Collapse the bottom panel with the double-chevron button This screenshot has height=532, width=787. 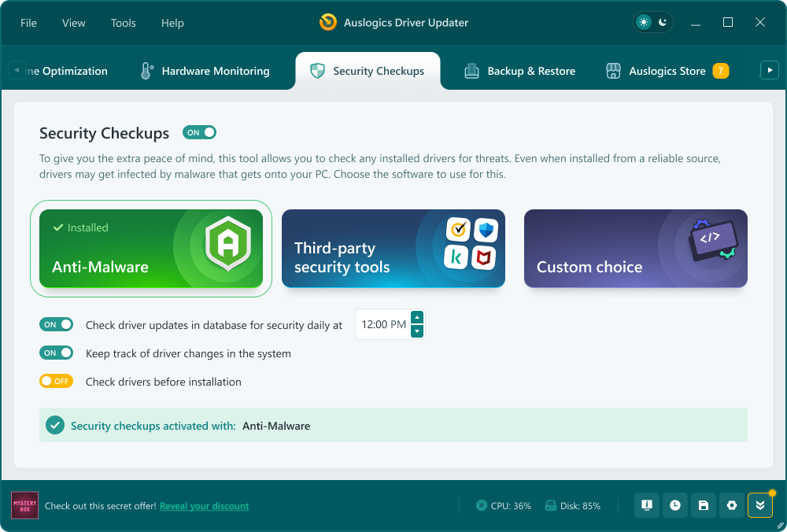[x=759, y=505]
